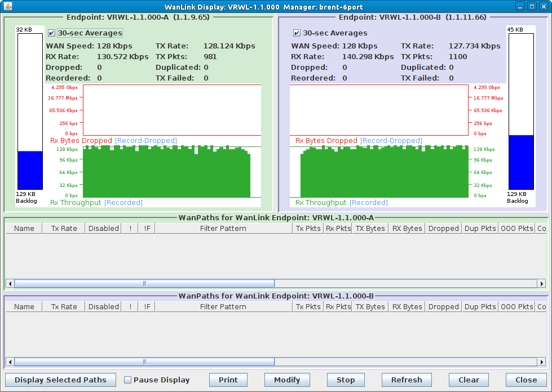Minimize the WanLink Display window
Viewport: 552px width, 392px height.
[x=520, y=6]
